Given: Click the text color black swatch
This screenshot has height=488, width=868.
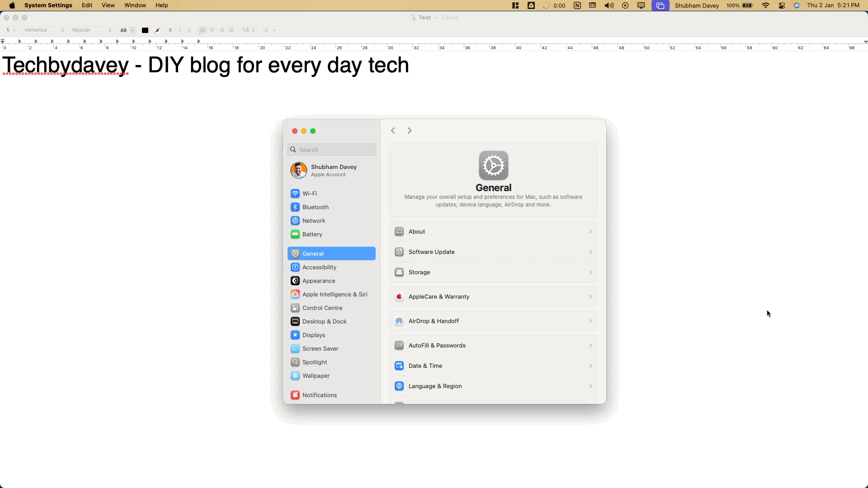Looking at the screenshot, I should (146, 30).
